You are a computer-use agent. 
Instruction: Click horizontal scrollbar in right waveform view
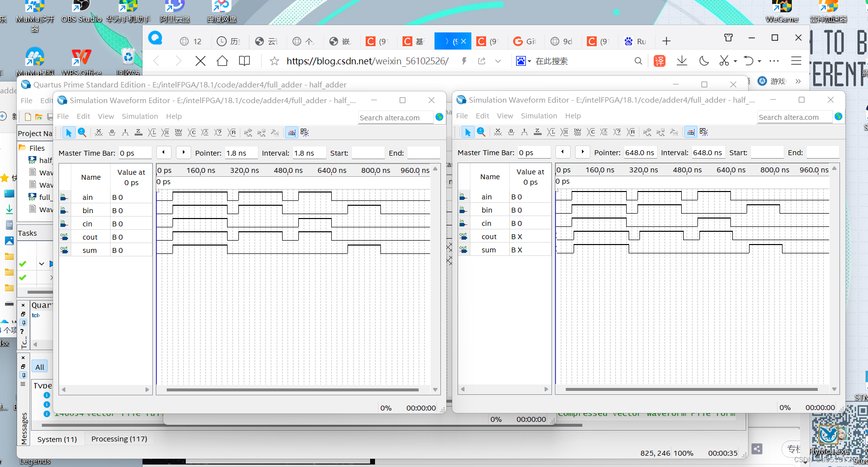(692, 389)
